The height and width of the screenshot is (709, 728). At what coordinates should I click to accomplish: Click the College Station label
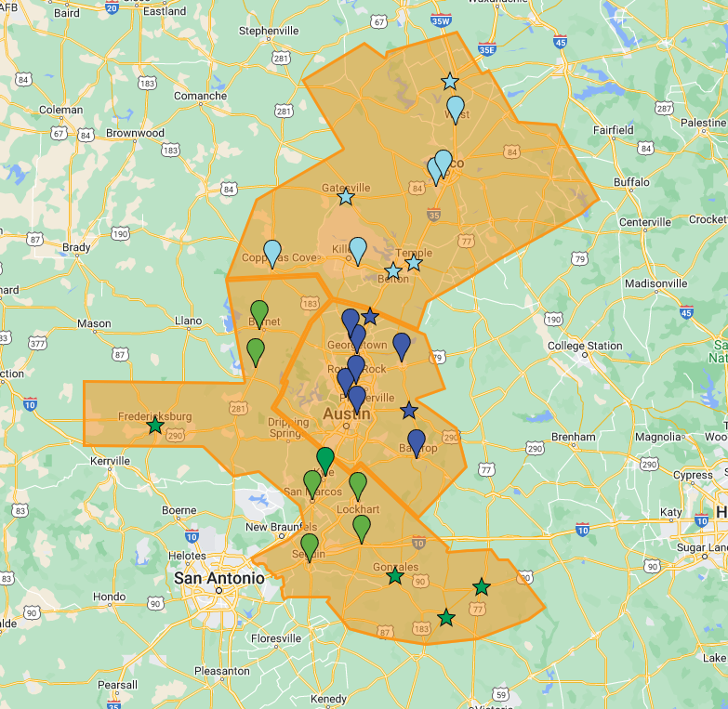click(585, 346)
